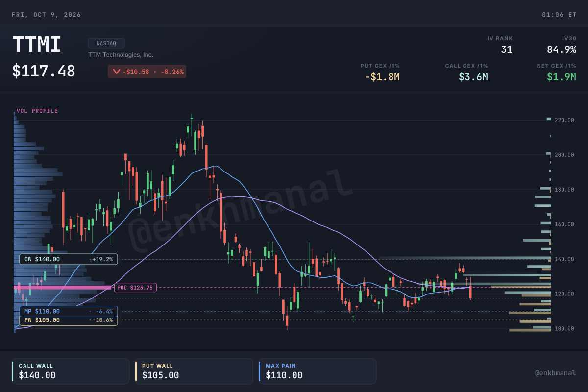Click the NET GEX /1% heading
This screenshot has height=392, width=588.
point(556,66)
